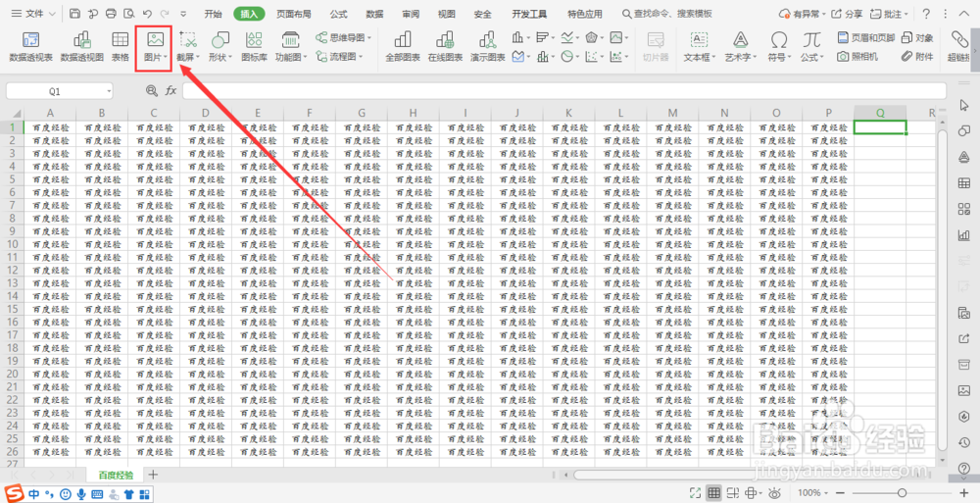Switch to normal grid view in status bar
980x503 pixels.
point(713,493)
